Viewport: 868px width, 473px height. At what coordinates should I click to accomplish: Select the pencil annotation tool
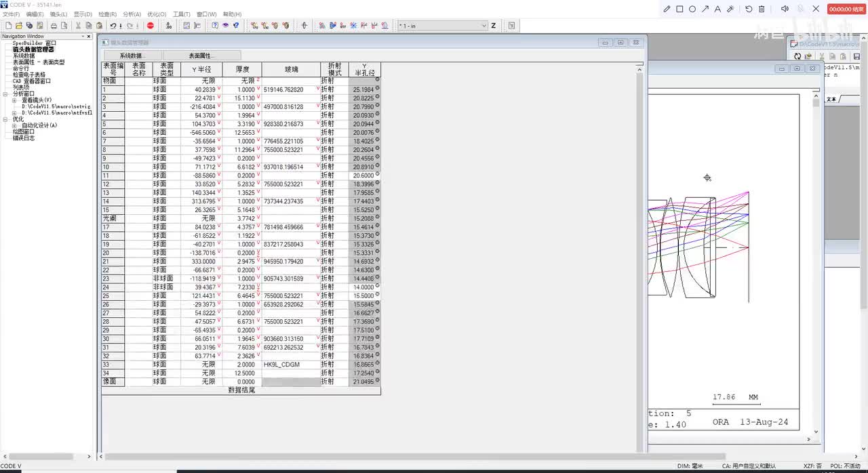coord(667,9)
